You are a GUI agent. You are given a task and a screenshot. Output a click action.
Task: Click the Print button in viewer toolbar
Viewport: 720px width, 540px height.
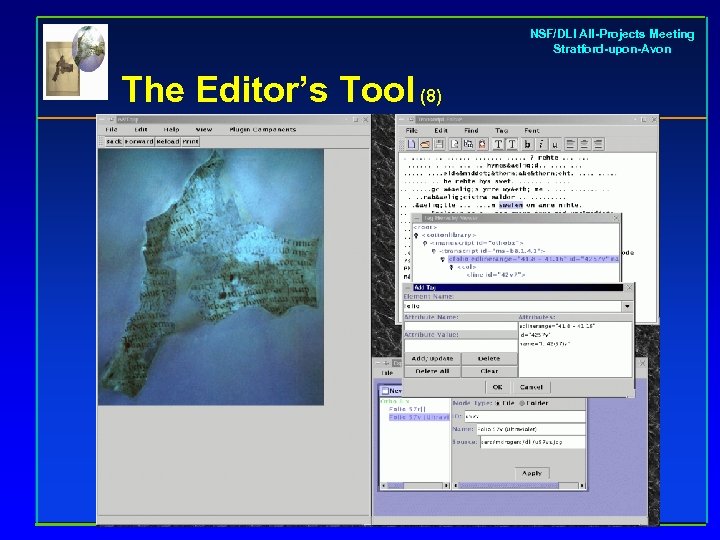click(x=190, y=142)
